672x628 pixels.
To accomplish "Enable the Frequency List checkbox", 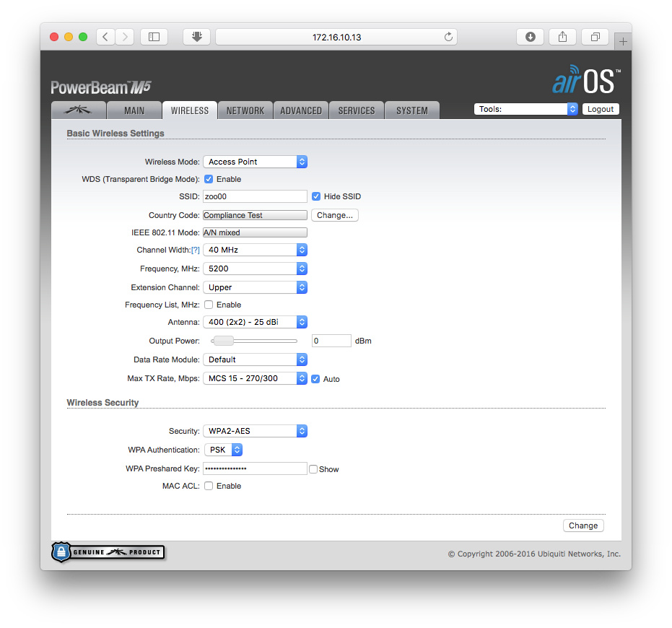I will [209, 305].
